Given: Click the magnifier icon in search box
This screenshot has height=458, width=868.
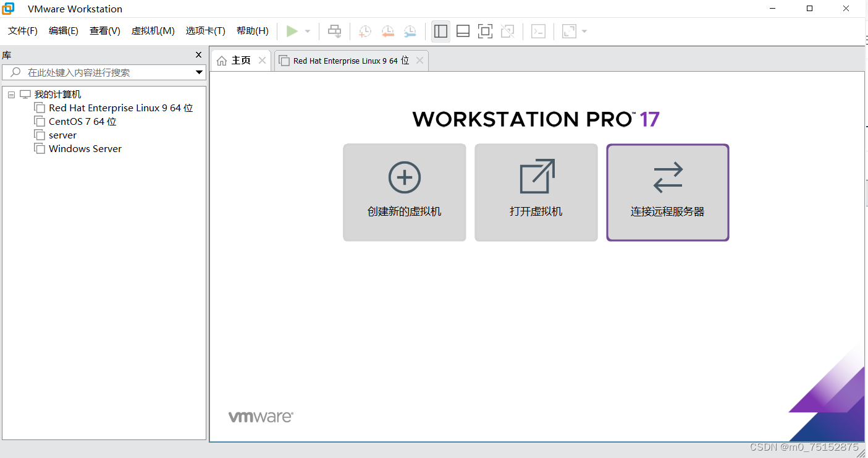Looking at the screenshot, I should point(16,72).
